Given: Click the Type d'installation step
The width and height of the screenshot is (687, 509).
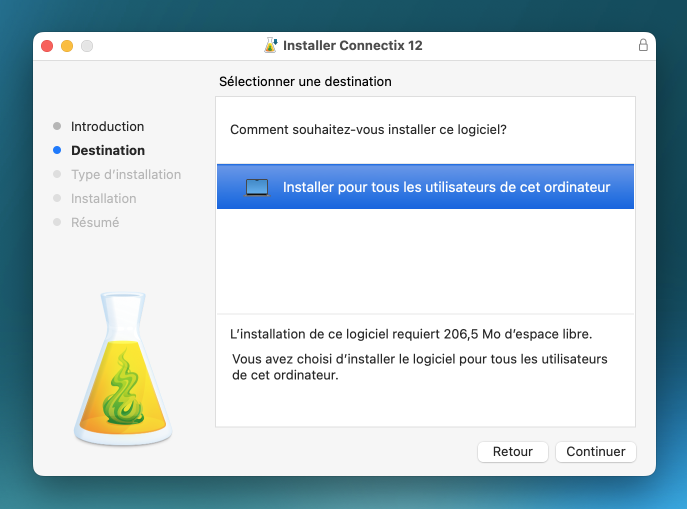Looking at the screenshot, I should [126, 175].
